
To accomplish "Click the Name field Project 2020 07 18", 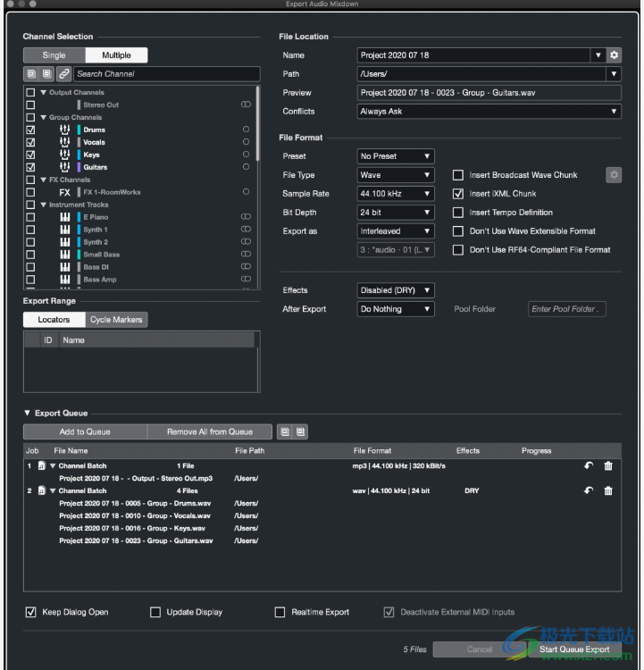I will tap(473, 55).
